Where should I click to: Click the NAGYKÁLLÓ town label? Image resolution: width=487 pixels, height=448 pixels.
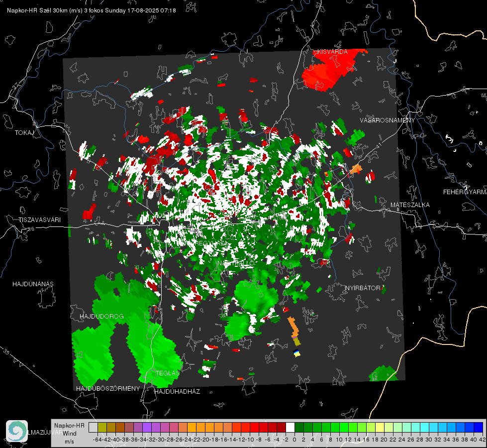(x=236, y=263)
